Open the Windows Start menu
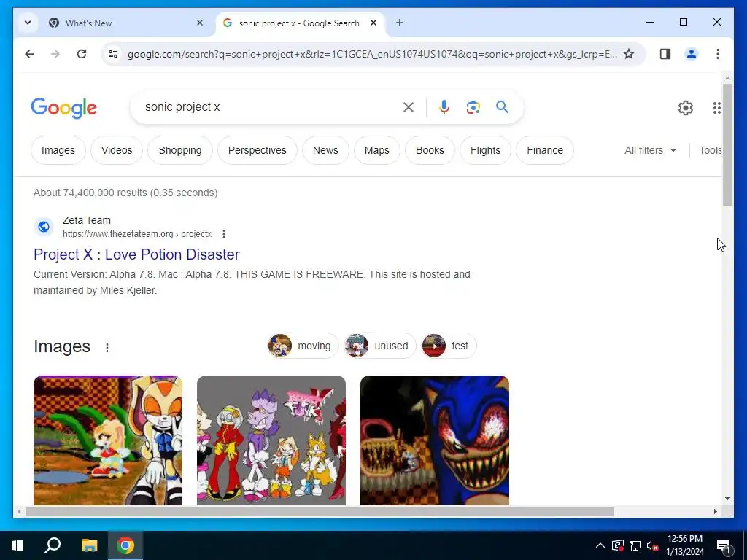Screen dimensions: 747x560 (18, 545)
